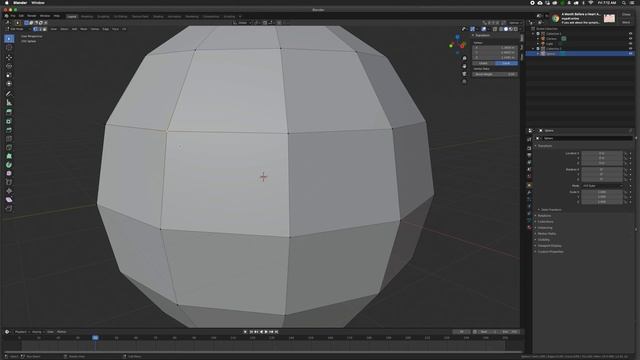640x360 pixels.
Task: Enable vertex select mode
Action: pos(36,29)
